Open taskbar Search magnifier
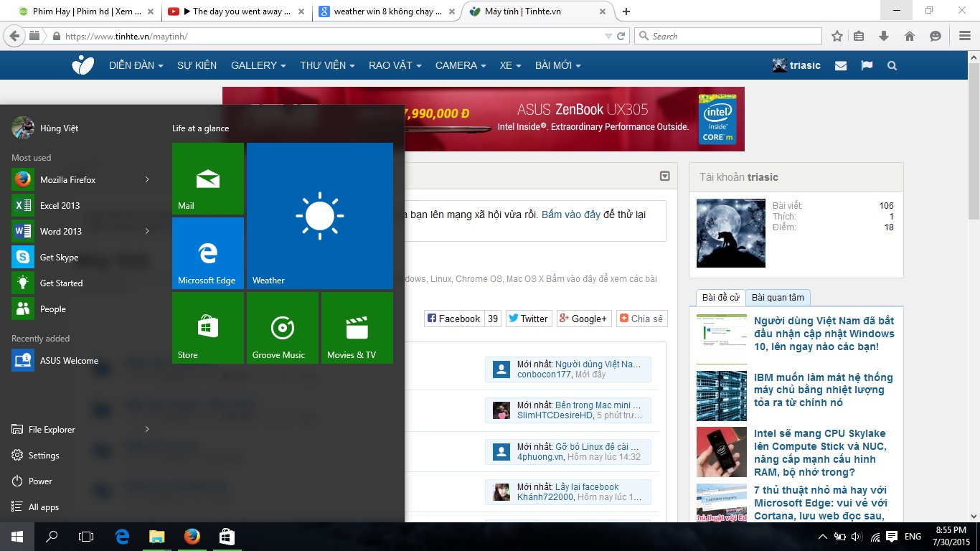The width and height of the screenshot is (980, 551). point(52,537)
